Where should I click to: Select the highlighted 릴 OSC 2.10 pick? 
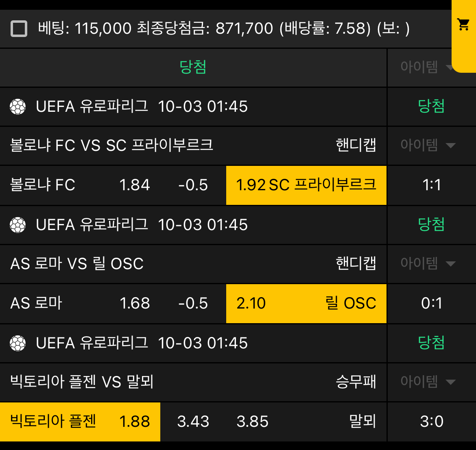pos(306,303)
